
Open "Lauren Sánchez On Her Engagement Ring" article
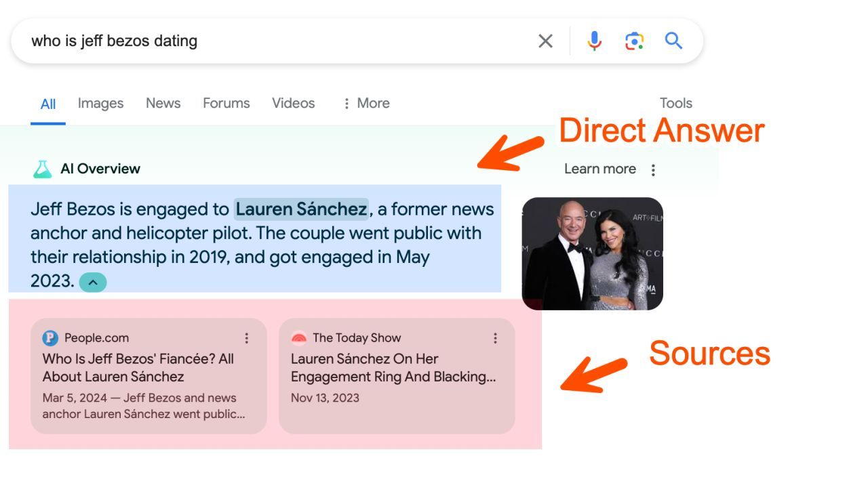pyautogui.click(x=393, y=368)
